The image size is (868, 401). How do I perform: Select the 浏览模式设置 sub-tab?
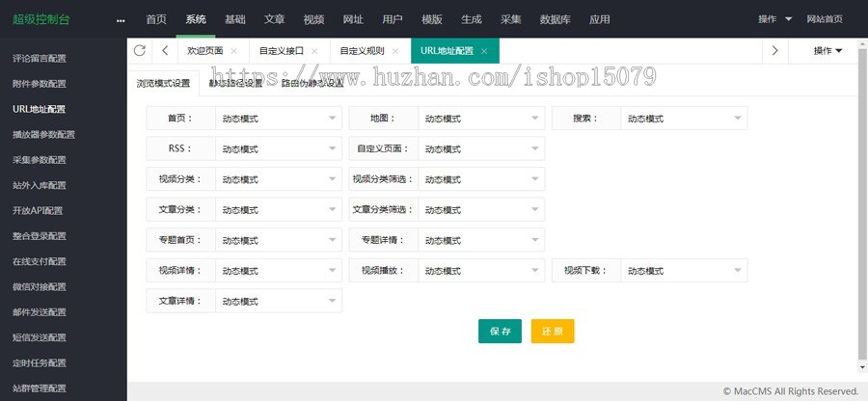163,84
